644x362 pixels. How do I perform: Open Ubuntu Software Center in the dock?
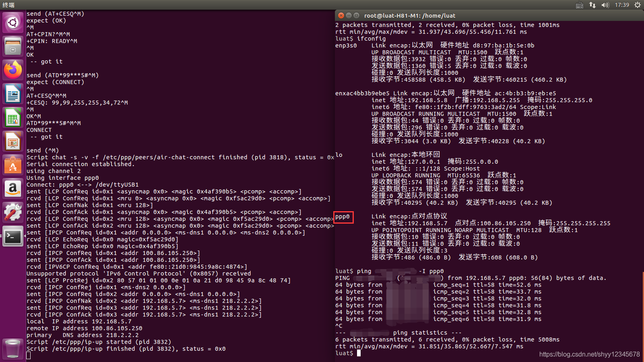tap(13, 165)
